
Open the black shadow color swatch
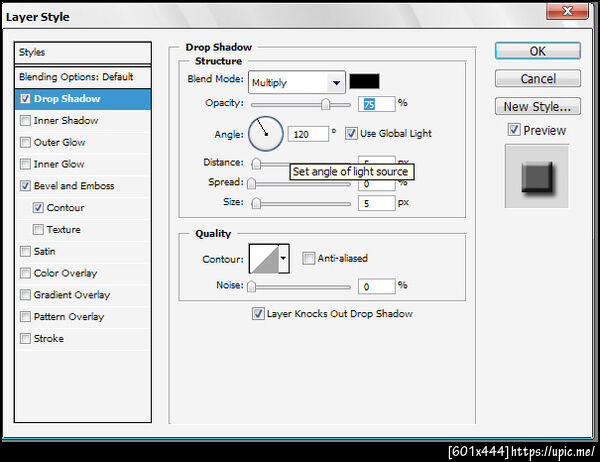pyautogui.click(x=364, y=81)
